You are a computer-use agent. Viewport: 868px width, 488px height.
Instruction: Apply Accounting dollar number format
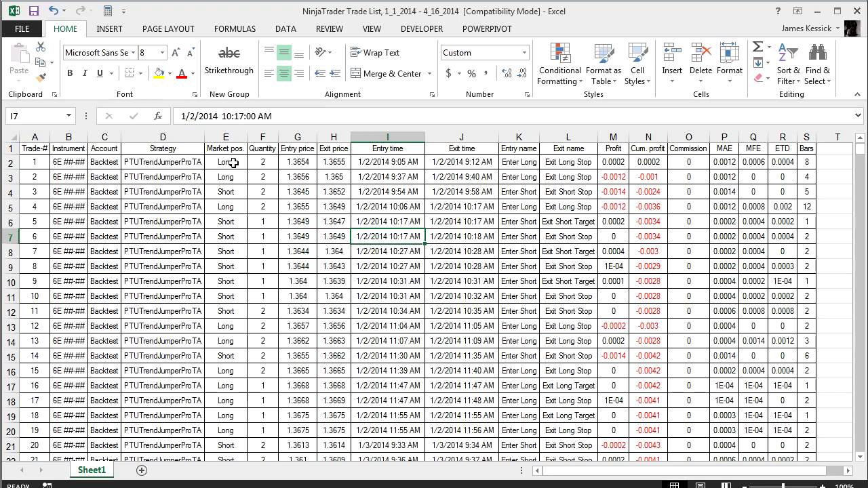click(448, 73)
